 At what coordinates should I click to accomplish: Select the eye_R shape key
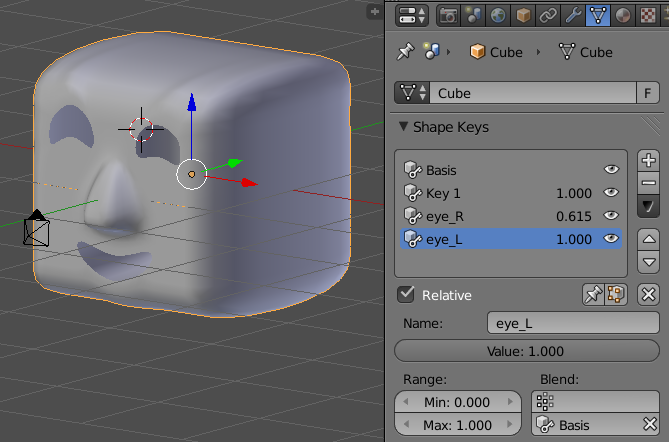pyautogui.click(x=511, y=216)
